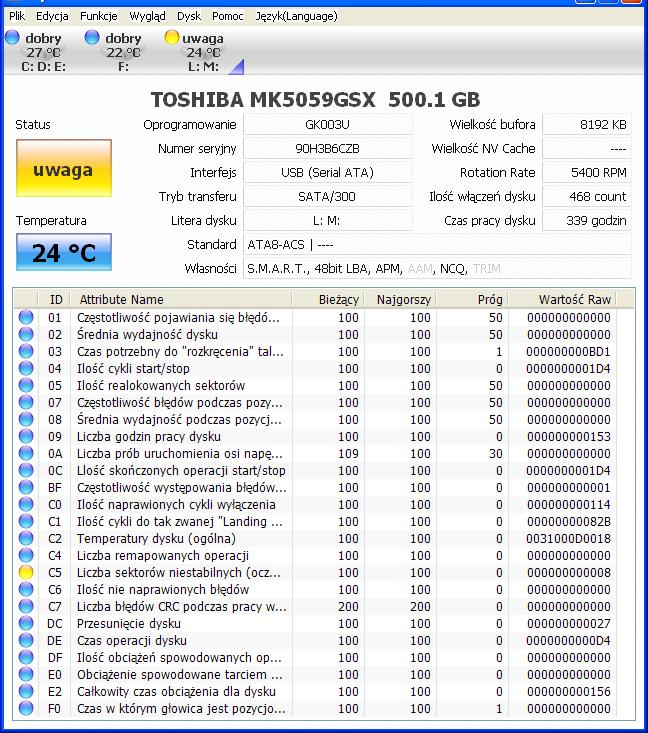The width and height of the screenshot is (648, 733).
Task: Click the serial number 90H3B6CZB field
Action: click(327, 149)
